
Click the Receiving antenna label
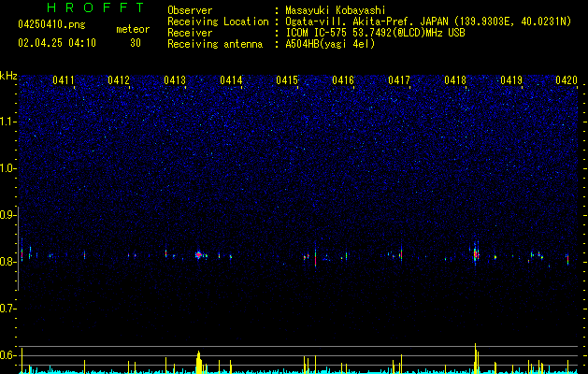(x=215, y=44)
